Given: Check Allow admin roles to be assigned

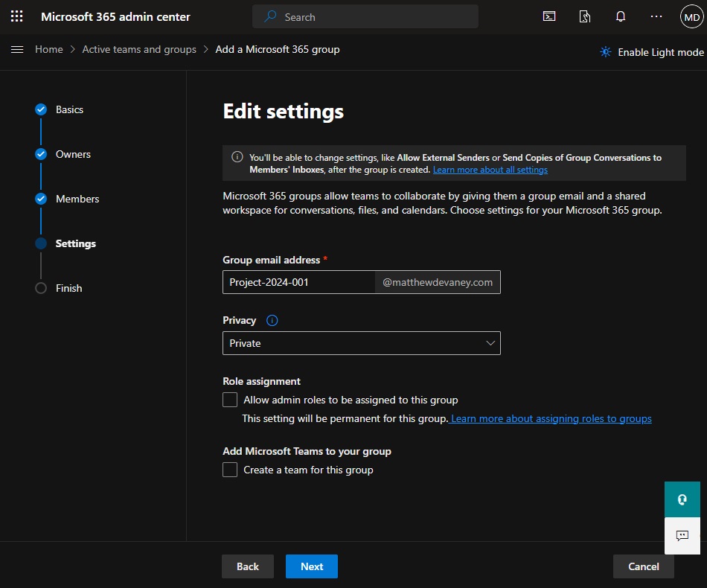Looking at the screenshot, I should click(230, 400).
